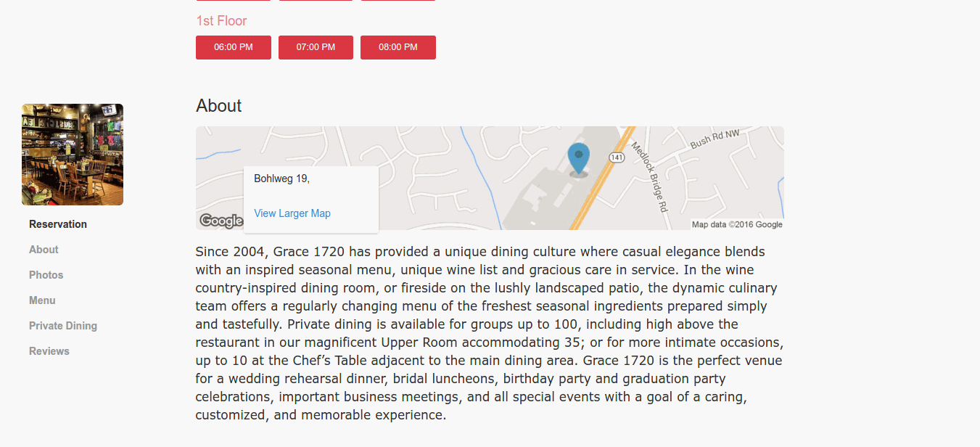Click the restaurant interior thumbnail photo
980x447 pixels.
[73, 155]
